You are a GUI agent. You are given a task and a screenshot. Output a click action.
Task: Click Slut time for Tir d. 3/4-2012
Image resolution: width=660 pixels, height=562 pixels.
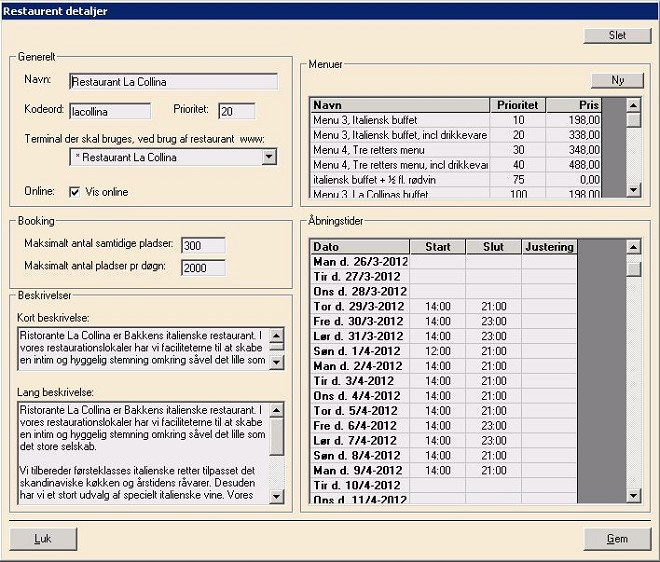[494, 381]
